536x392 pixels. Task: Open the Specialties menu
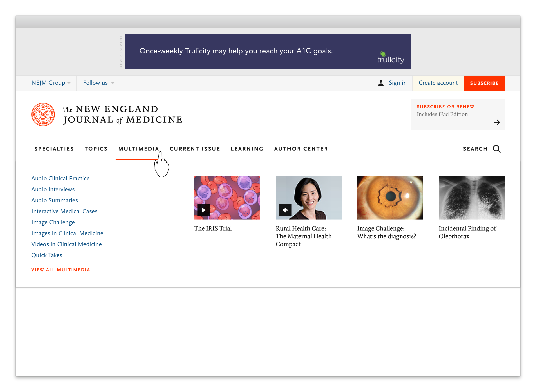pos(54,149)
